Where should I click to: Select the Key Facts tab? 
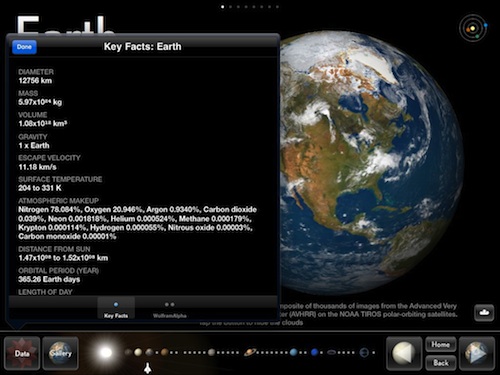(x=116, y=309)
